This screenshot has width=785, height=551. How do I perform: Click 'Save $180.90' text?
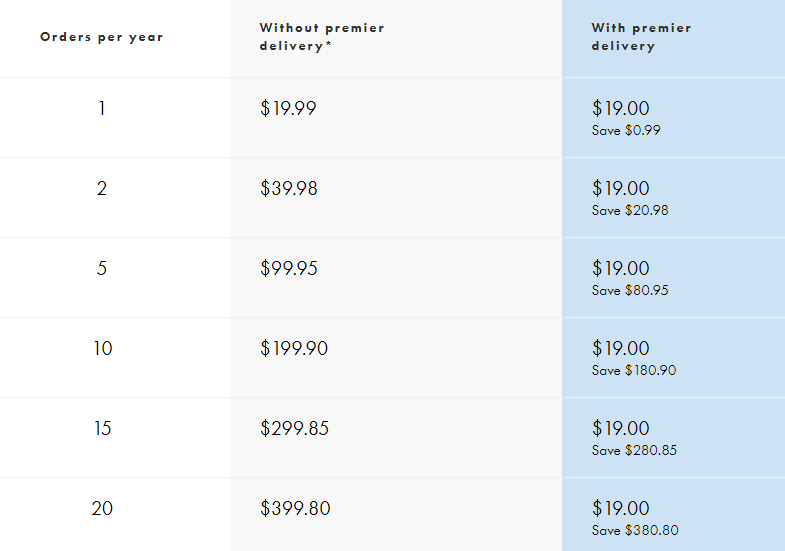tap(634, 370)
